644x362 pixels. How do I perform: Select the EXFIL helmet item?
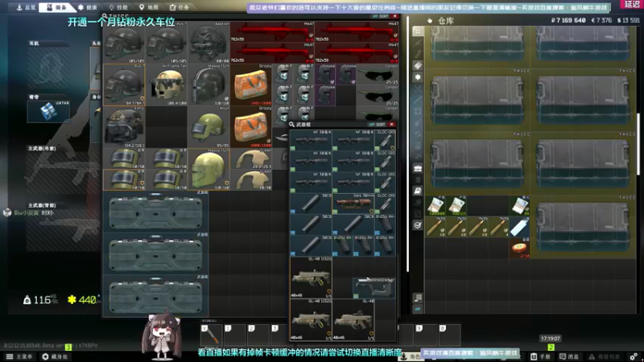tap(124, 127)
